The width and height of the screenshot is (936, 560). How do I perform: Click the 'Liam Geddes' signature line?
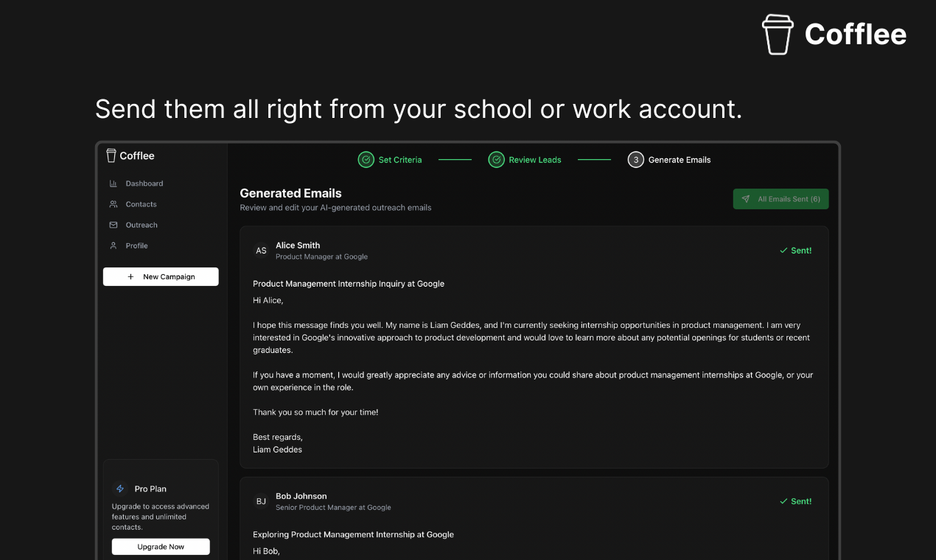[277, 449]
